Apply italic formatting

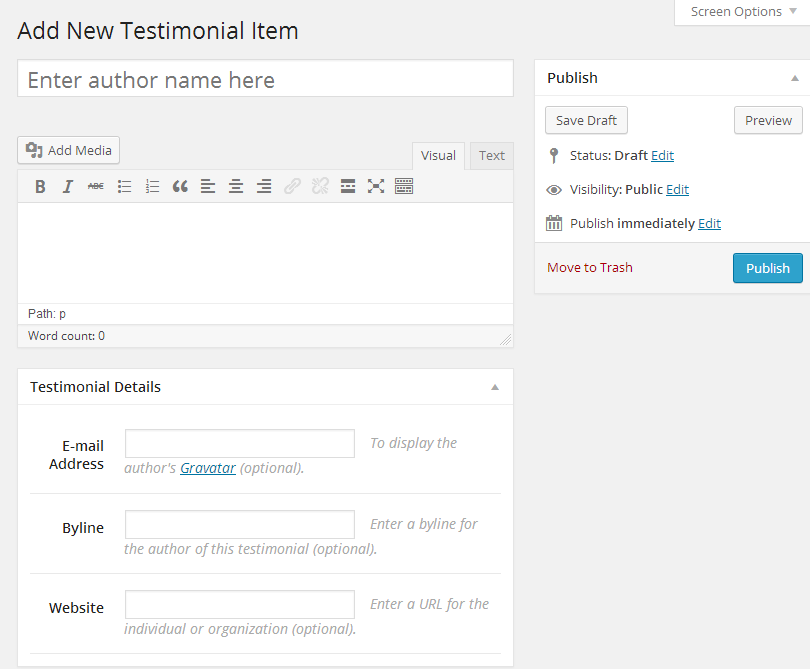68,186
